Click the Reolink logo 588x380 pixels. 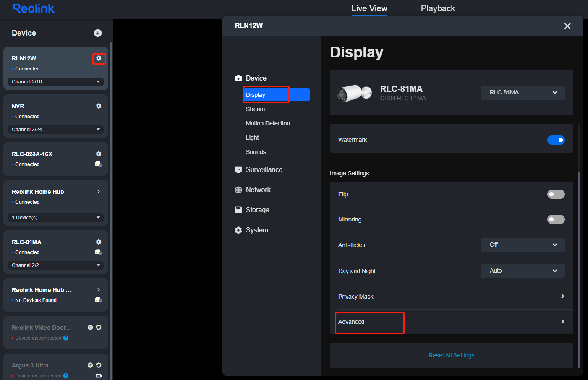point(34,8)
